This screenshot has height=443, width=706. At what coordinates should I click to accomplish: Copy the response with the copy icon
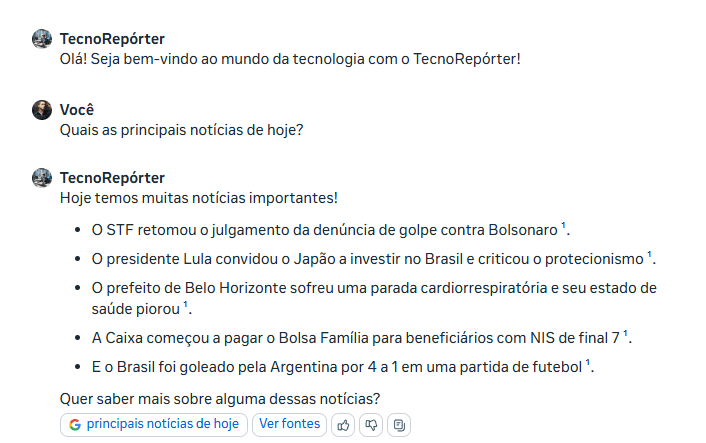pos(399,425)
